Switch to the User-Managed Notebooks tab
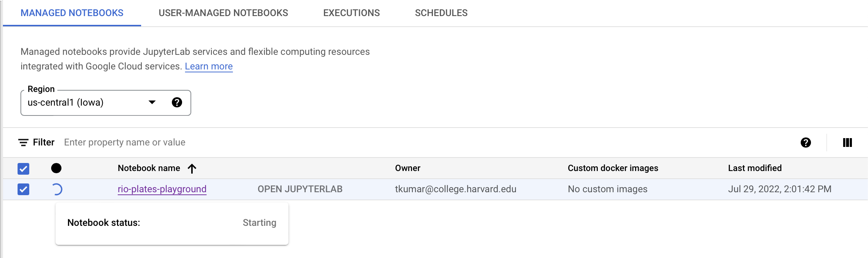Screen dimensions: 868x258 click(223, 13)
